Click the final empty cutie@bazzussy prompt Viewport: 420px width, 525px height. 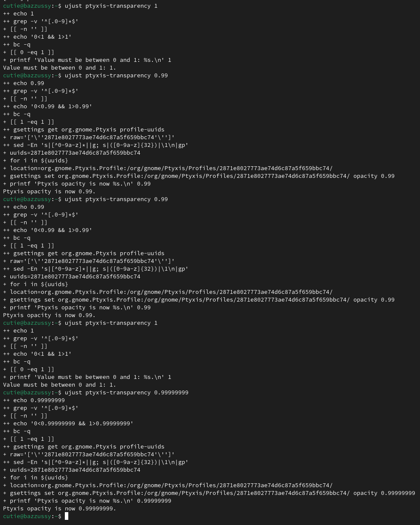30,516
